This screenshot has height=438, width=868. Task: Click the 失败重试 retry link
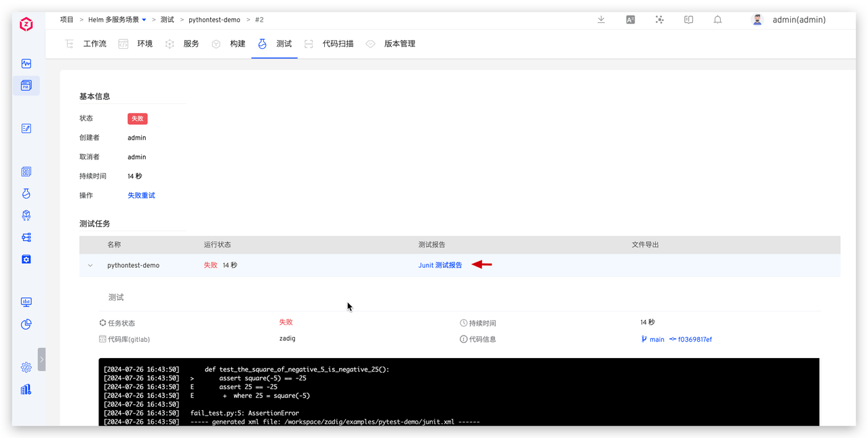(140, 195)
